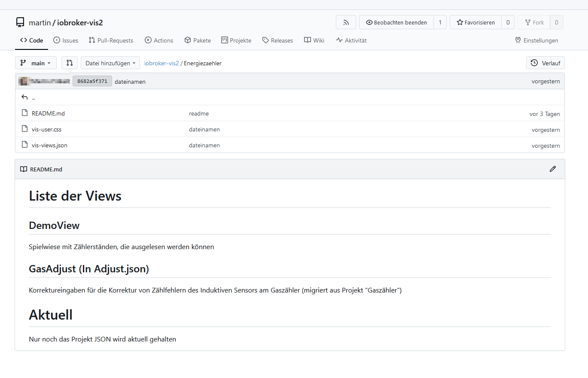
Task: Click the RSS feed icon button
Action: tap(346, 22)
